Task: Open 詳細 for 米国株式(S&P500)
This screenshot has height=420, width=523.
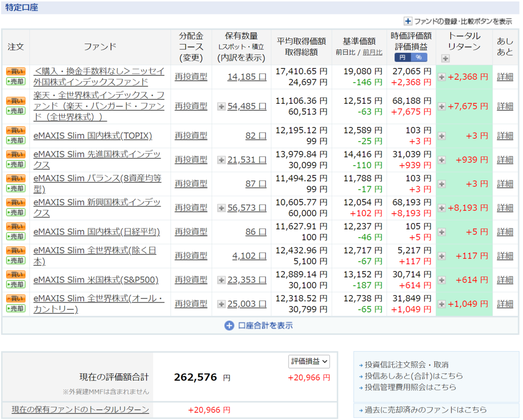Action: pos(505,280)
